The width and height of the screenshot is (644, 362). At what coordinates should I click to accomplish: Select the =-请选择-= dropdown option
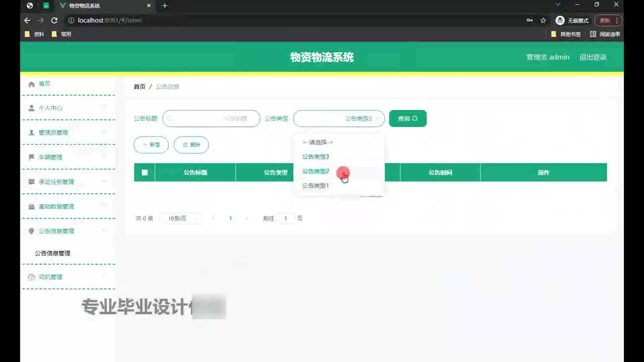click(x=339, y=142)
